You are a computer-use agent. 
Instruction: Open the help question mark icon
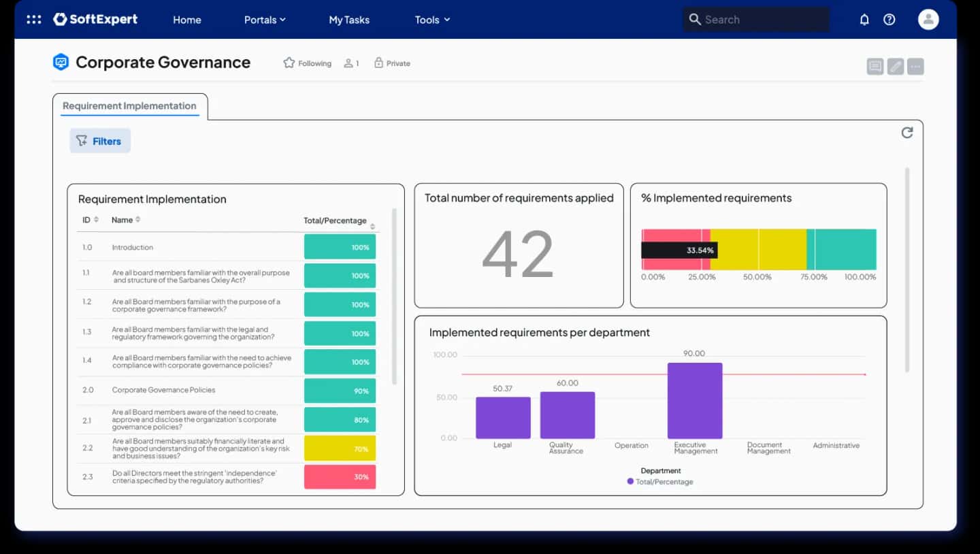(889, 20)
